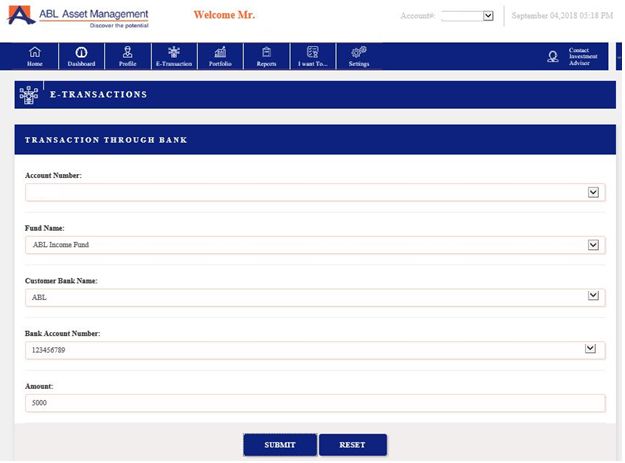Click the 'Welcome Mr.' greeting text
The width and height of the screenshot is (625, 463).
(224, 15)
